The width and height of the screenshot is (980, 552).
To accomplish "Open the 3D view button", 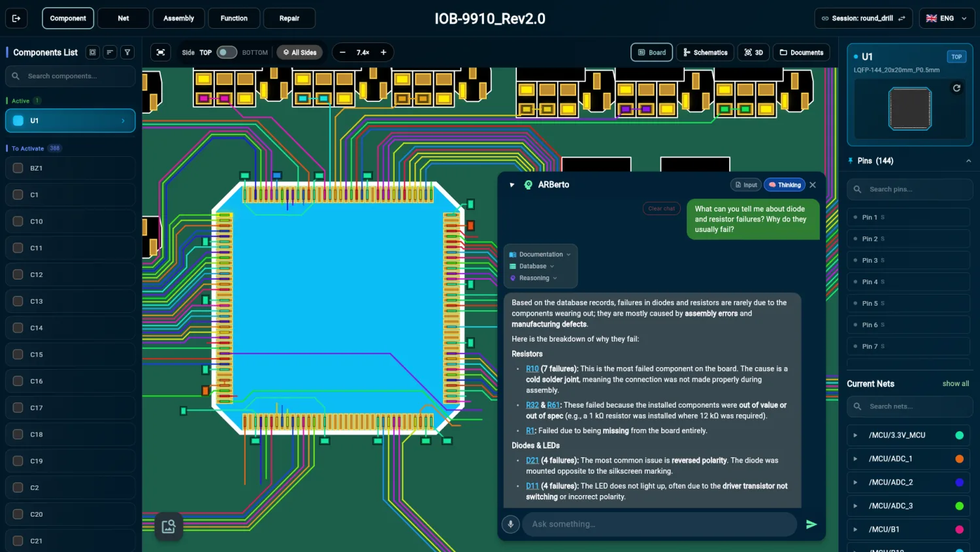I will (x=753, y=52).
